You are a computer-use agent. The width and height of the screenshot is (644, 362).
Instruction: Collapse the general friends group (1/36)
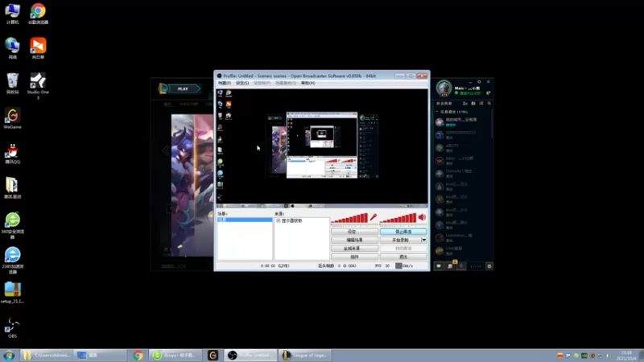[452, 112]
